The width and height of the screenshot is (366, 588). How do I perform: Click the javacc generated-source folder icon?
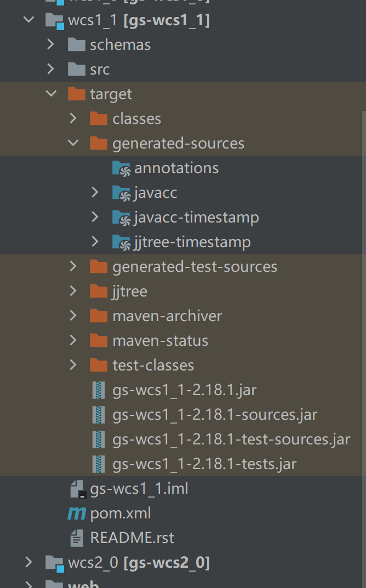pyautogui.click(x=121, y=193)
